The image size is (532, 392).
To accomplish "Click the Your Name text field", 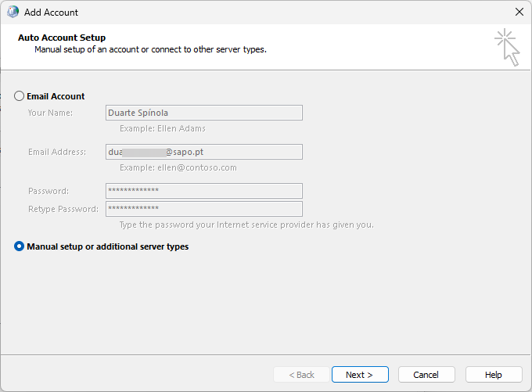I will (203, 113).
